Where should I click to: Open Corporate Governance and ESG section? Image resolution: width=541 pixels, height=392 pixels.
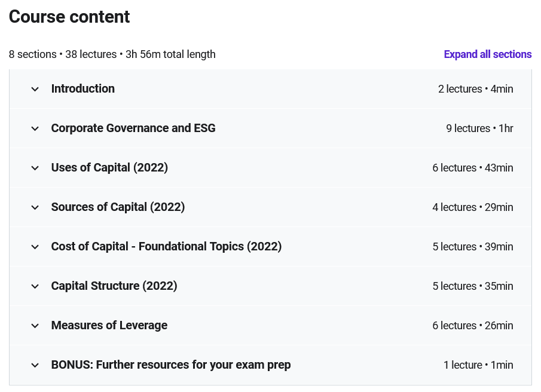pyautogui.click(x=133, y=128)
